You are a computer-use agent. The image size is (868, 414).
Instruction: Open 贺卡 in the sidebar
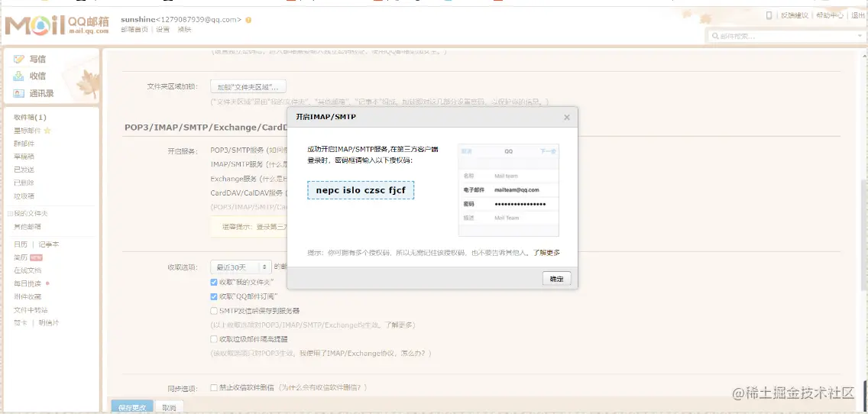click(x=21, y=322)
